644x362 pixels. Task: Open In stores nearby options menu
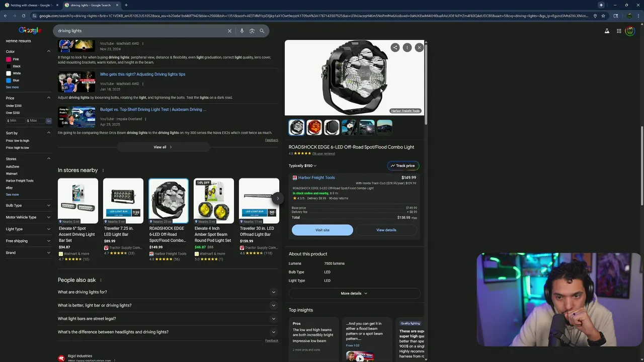point(103,170)
